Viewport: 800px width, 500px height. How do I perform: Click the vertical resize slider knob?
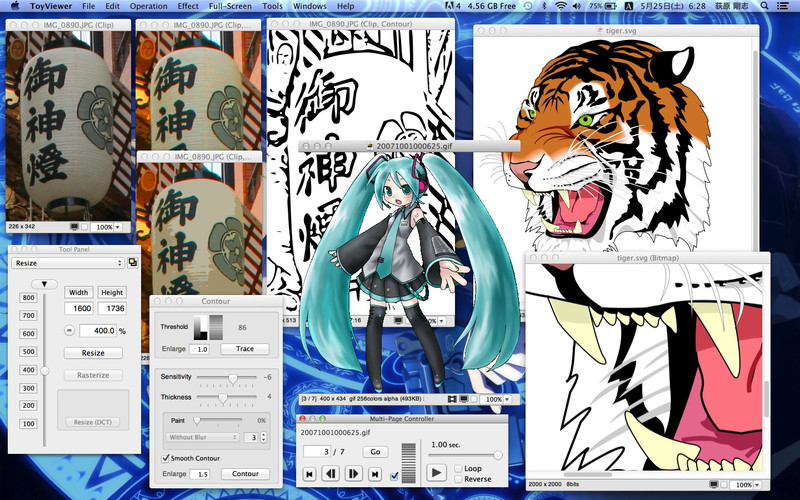coord(45,371)
